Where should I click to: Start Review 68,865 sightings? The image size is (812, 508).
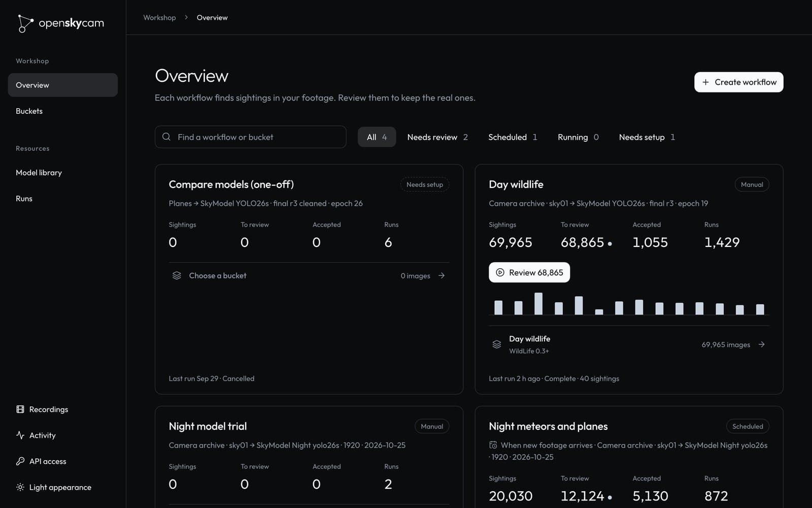pos(529,272)
